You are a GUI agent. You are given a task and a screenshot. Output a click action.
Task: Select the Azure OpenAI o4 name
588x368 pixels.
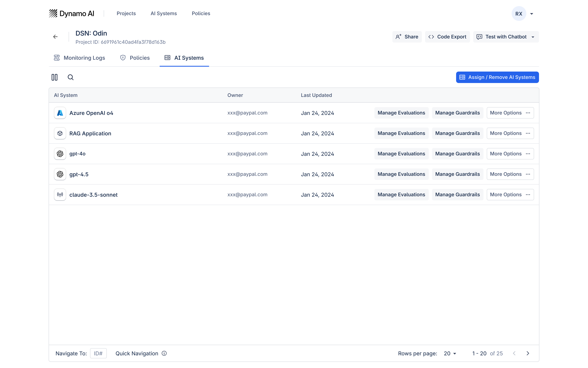click(91, 113)
